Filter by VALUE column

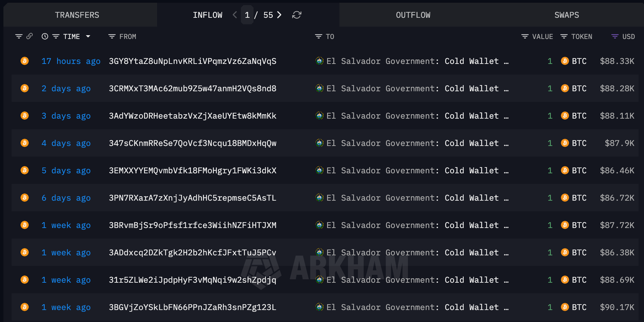pos(525,36)
